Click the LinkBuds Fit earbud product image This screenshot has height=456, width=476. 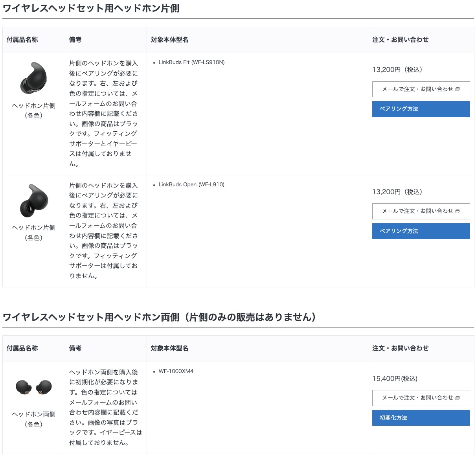pos(34,78)
